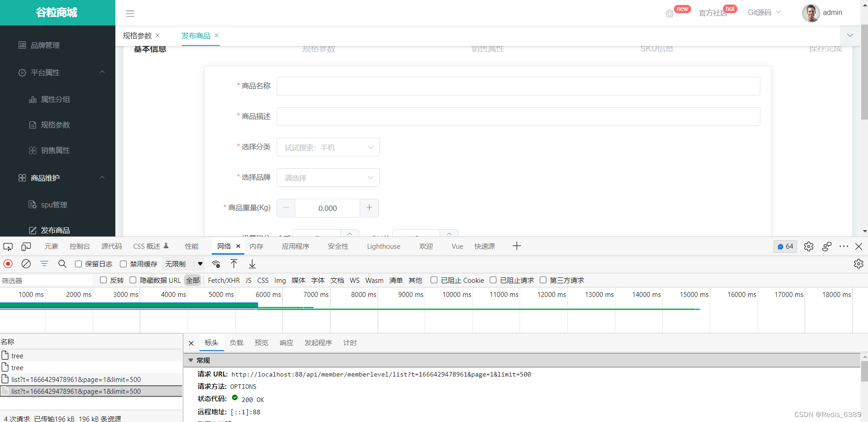Switch to the 响应 response tab
868x422 pixels.
pyautogui.click(x=286, y=342)
